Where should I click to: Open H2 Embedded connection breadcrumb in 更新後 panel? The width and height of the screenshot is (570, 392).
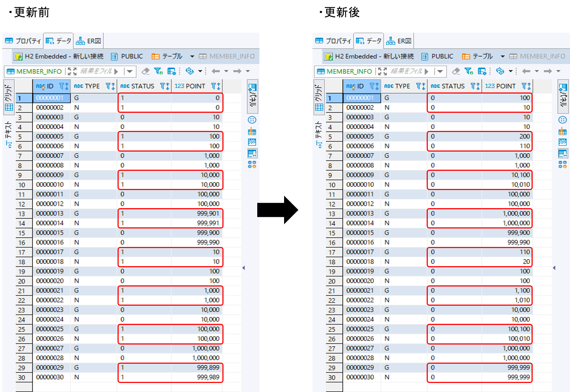pyautogui.click(x=369, y=57)
